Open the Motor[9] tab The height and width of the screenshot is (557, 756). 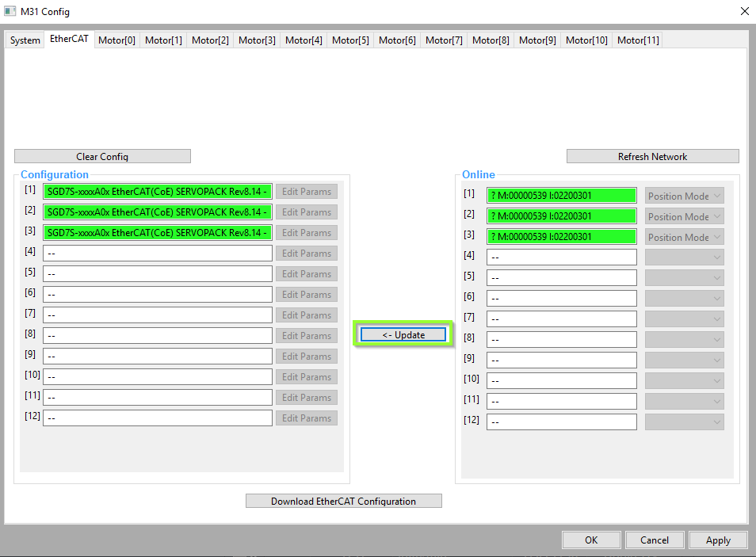click(537, 40)
